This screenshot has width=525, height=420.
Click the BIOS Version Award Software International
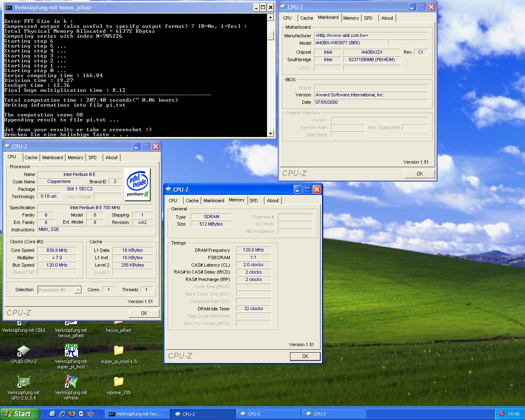[x=371, y=95]
